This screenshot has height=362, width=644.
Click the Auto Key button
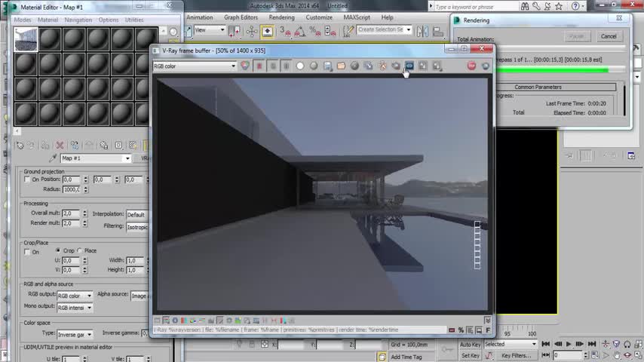click(470, 345)
